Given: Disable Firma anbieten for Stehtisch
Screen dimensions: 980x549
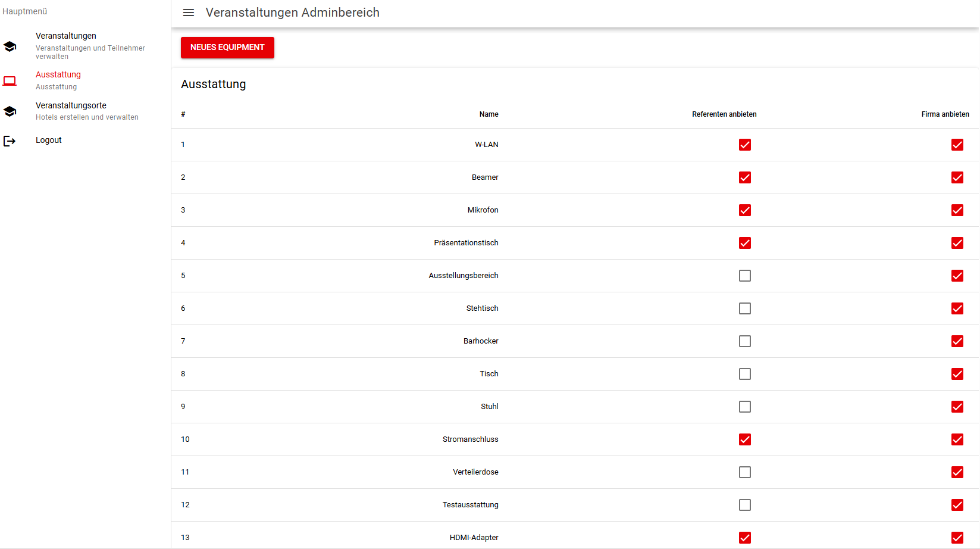Looking at the screenshot, I should 957,308.
